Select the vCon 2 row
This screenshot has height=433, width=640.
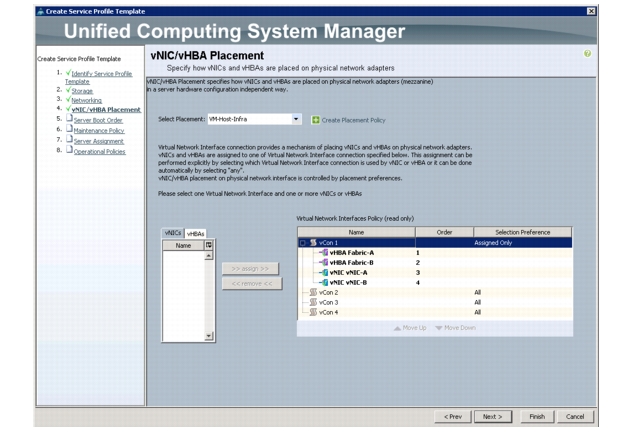435,292
